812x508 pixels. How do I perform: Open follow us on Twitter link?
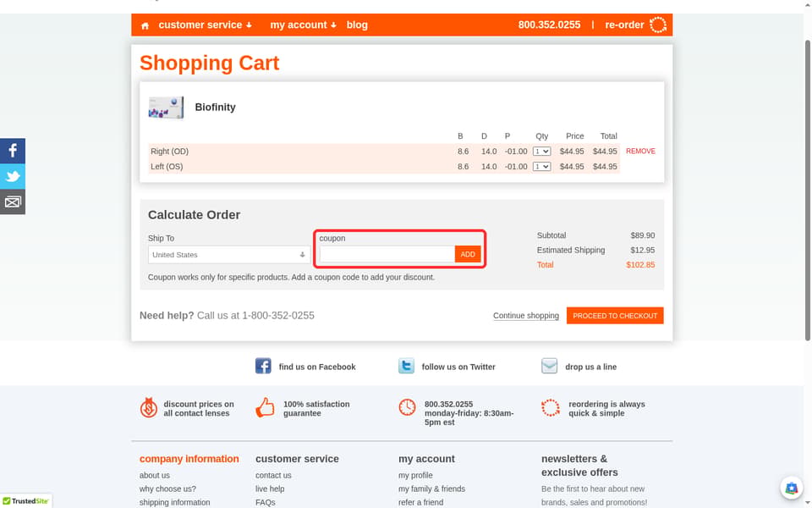(458, 367)
